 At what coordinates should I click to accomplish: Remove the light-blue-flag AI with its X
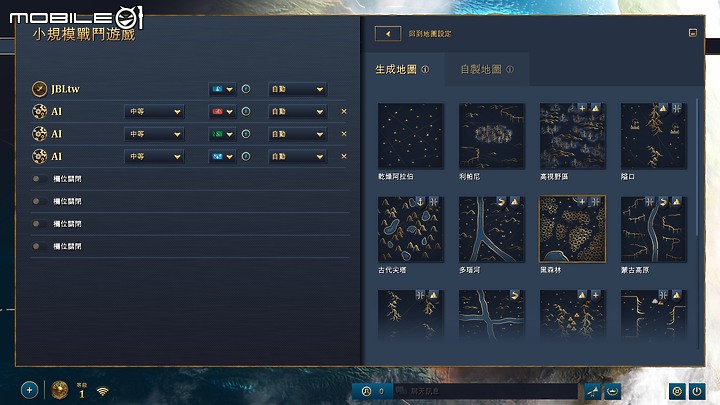point(344,157)
